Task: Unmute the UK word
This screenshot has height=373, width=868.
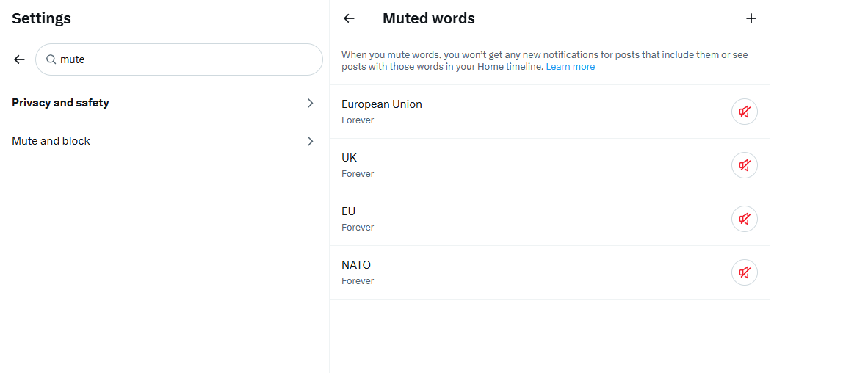Action: coord(745,165)
